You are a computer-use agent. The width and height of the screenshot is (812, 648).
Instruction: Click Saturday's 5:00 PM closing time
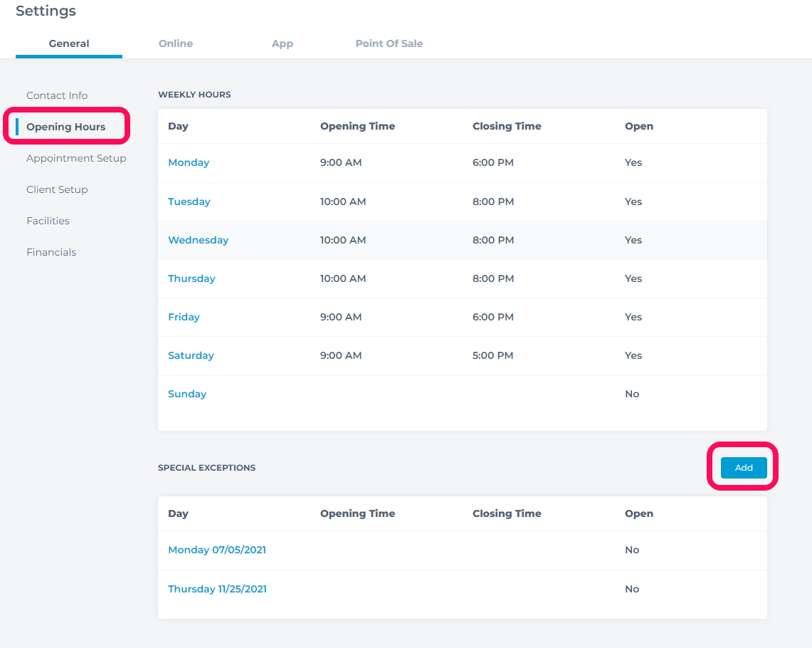coord(492,355)
